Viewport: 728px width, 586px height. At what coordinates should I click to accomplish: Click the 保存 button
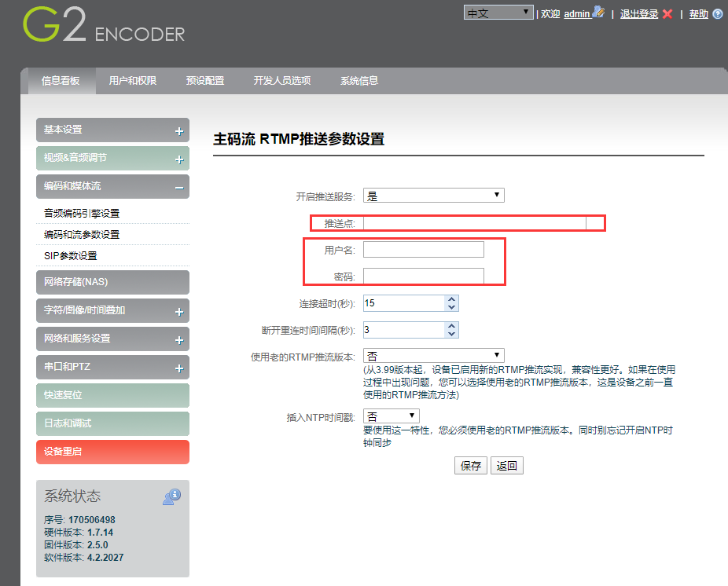click(471, 466)
